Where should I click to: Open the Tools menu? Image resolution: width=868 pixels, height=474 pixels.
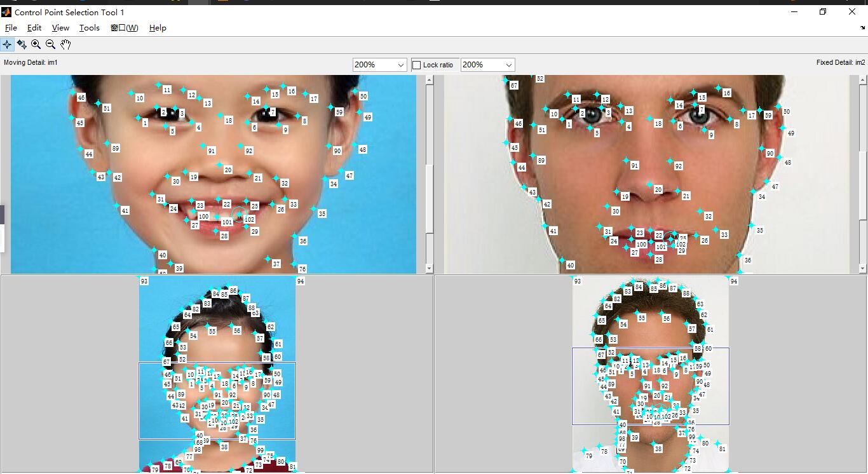pos(89,28)
